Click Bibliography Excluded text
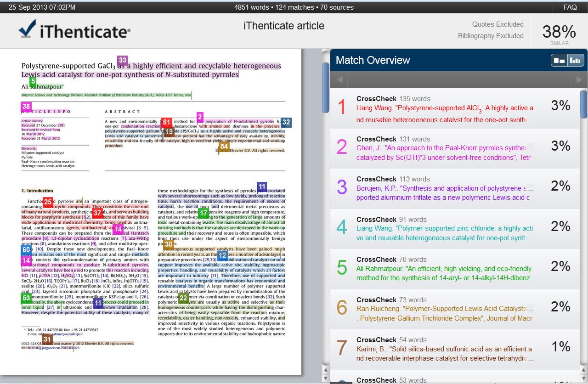The width and height of the screenshot is (588, 384). 491,36
